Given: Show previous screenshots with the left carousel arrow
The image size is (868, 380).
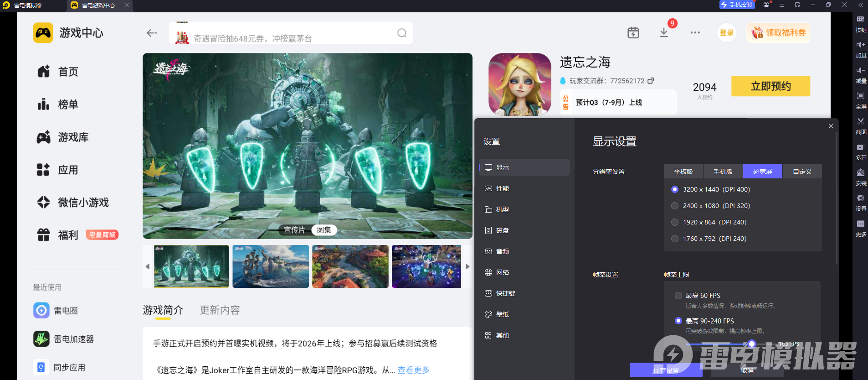Looking at the screenshot, I should click(147, 266).
